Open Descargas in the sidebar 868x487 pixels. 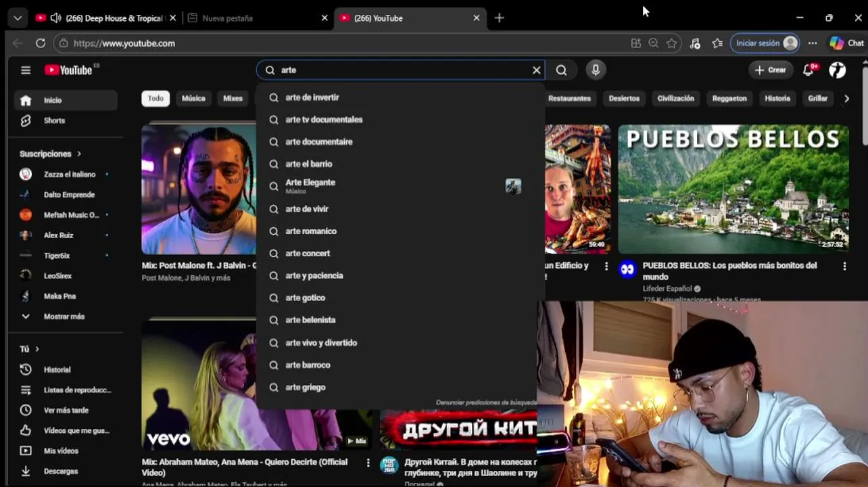pyautogui.click(x=65, y=471)
